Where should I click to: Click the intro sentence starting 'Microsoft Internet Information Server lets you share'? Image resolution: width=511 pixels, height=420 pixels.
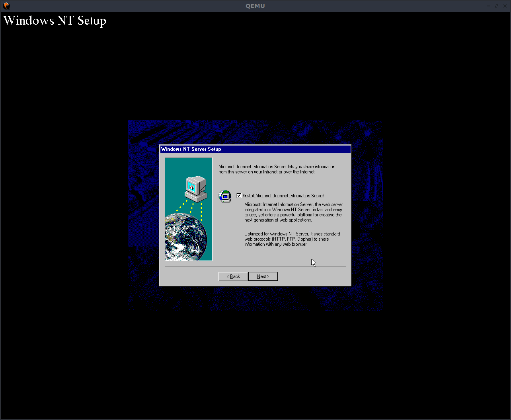[x=277, y=169]
